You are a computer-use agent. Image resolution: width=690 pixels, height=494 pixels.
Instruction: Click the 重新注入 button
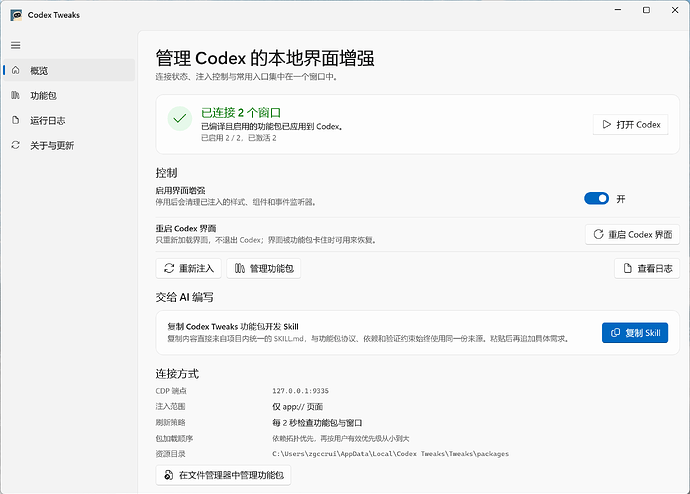[x=188, y=268]
